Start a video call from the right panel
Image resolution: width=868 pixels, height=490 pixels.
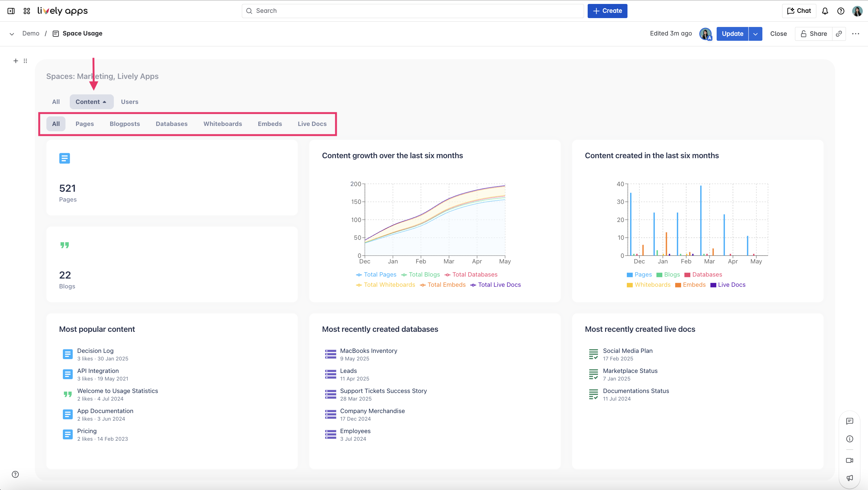pos(850,461)
